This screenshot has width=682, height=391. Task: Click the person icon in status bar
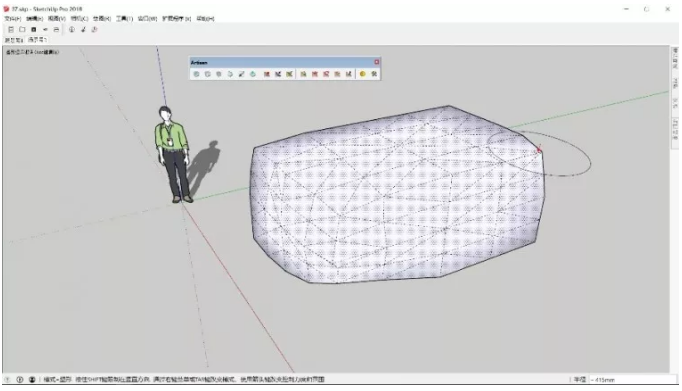32,379
